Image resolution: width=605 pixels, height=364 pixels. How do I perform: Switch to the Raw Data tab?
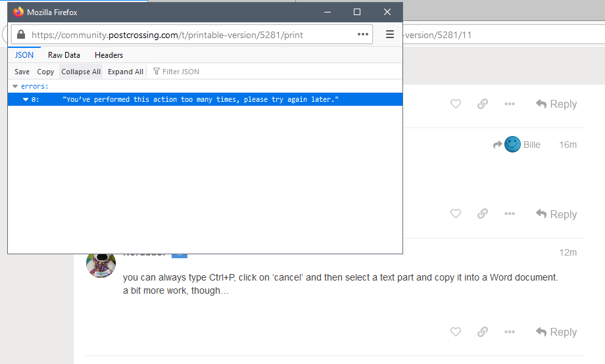pos(64,55)
